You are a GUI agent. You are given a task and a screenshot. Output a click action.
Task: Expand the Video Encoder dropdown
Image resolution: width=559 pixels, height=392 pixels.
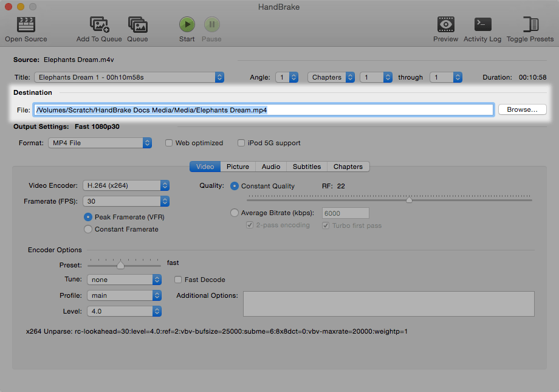(x=126, y=185)
